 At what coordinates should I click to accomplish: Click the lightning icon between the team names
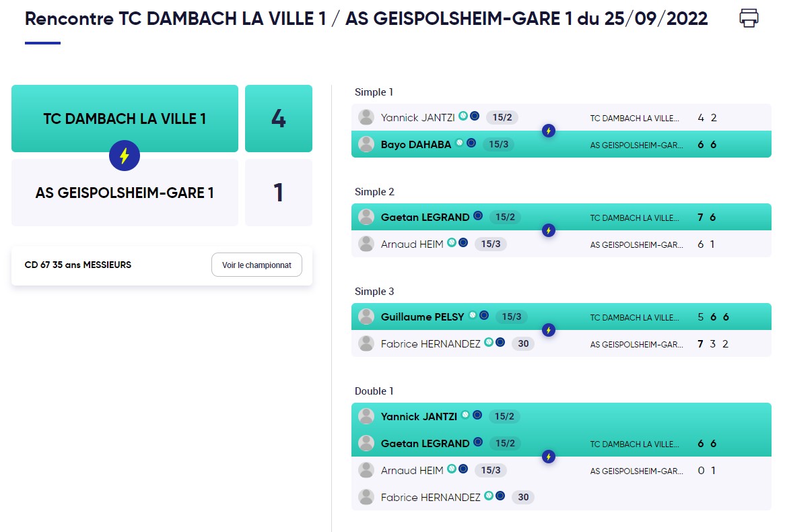coord(124,156)
